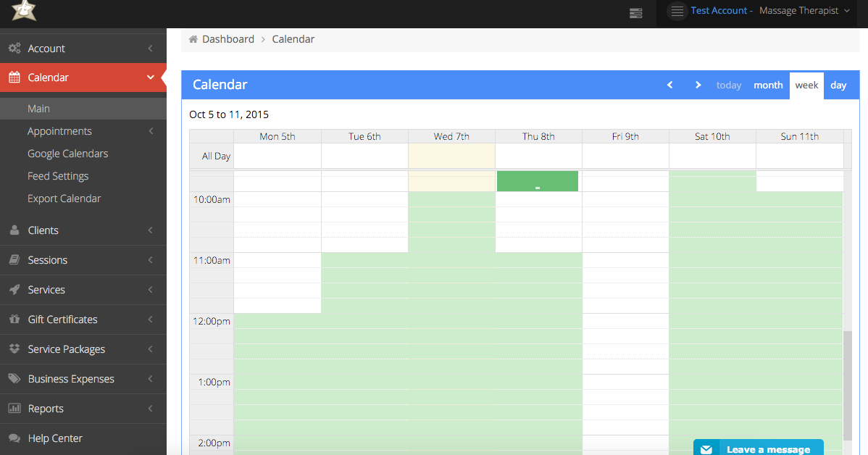Switch the calendar to day view
Viewport: 868px width, 455px height.
[838, 85]
